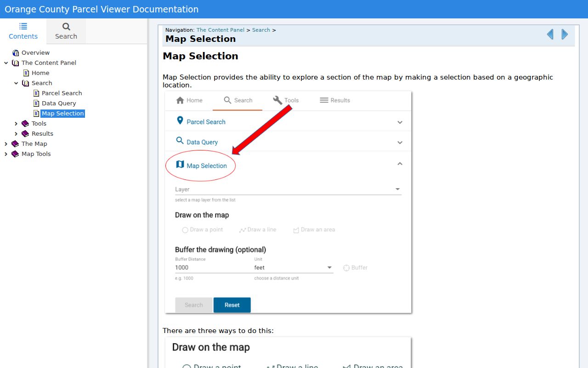Open the Parcel Search topic
Screen dimensions: 588x368
pyautogui.click(x=62, y=93)
